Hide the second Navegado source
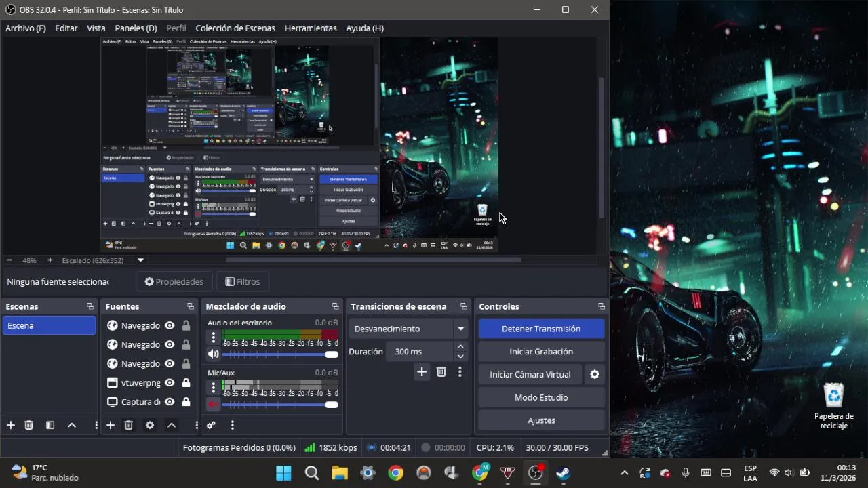The image size is (868, 488). click(x=170, y=344)
